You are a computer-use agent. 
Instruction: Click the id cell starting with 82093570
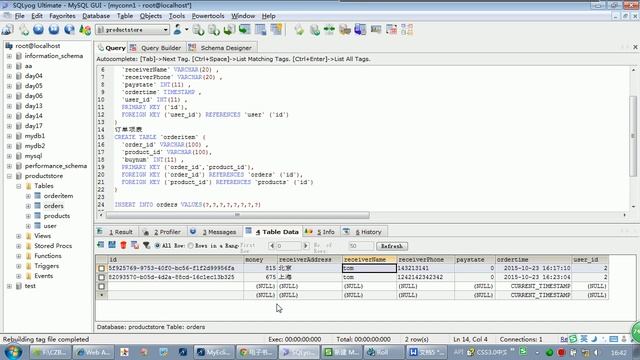tap(175, 277)
